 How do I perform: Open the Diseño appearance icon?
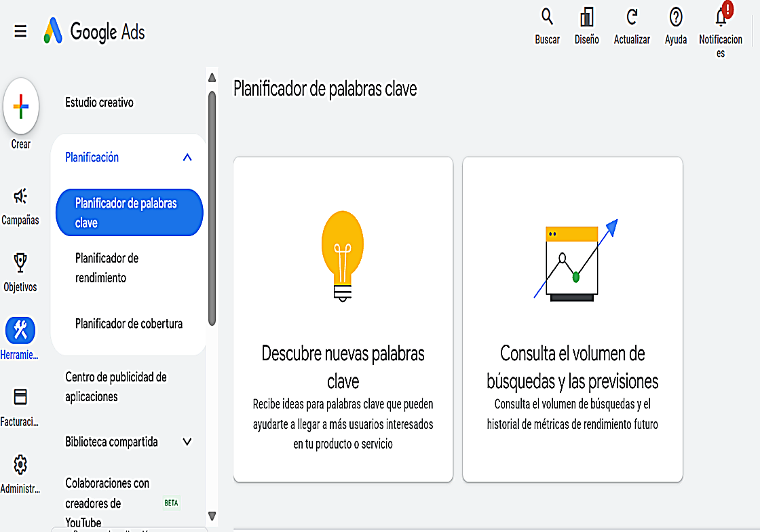click(586, 17)
